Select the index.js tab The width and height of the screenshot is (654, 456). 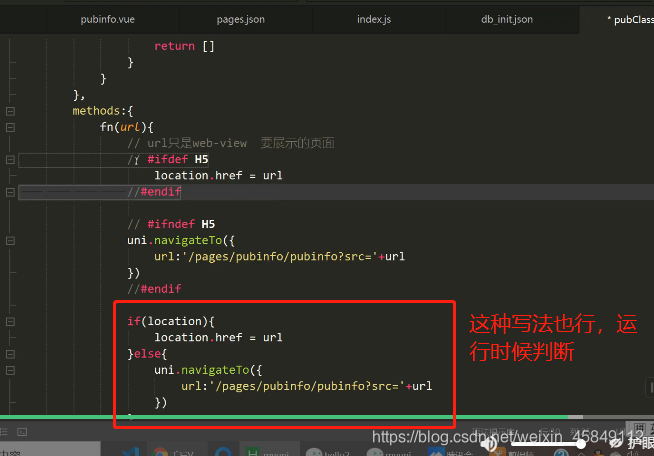tap(374, 19)
